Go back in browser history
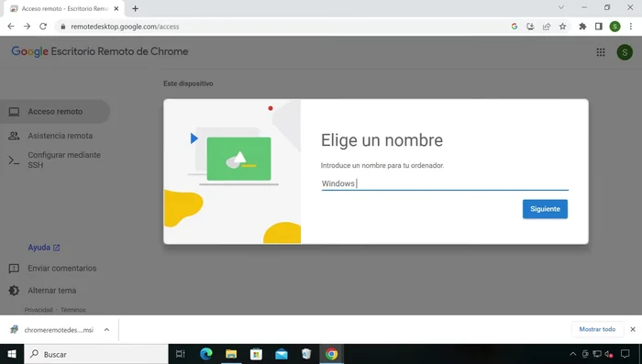The image size is (642, 364). pyautogui.click(x=11, y=27)
